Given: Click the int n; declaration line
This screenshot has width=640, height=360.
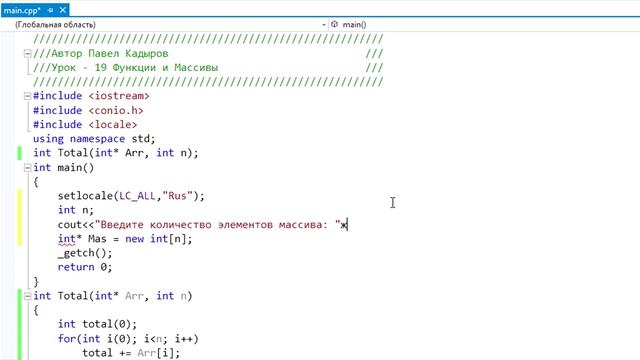Looking at the screenshot, I should point(76,210).
